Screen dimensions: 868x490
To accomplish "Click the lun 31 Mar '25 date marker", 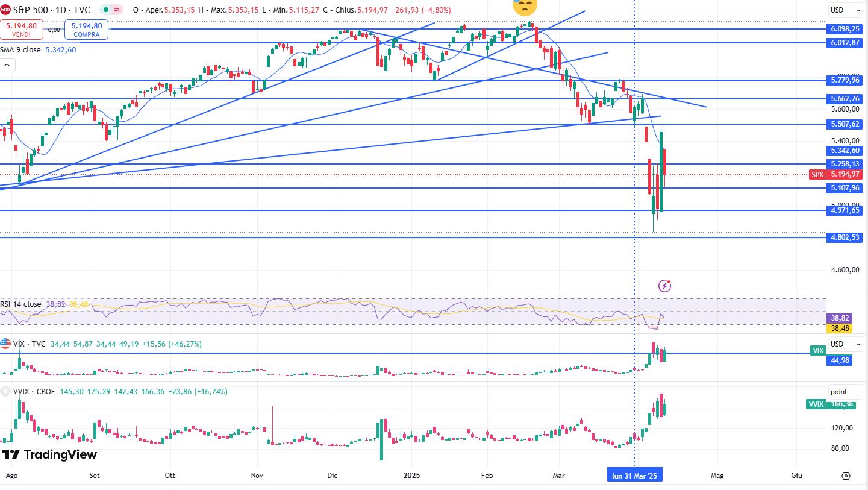I will click(x=634, y=476).
